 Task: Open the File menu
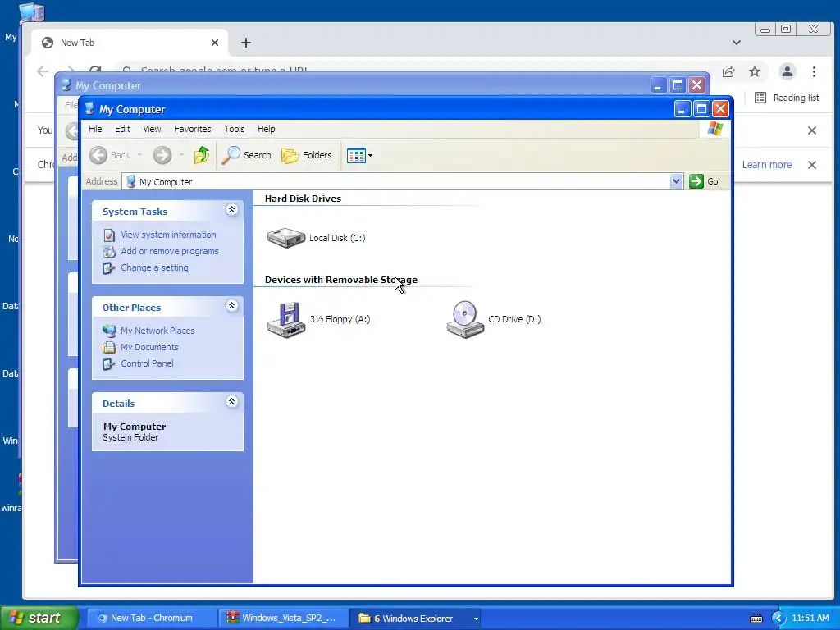[x=95, y=129]
